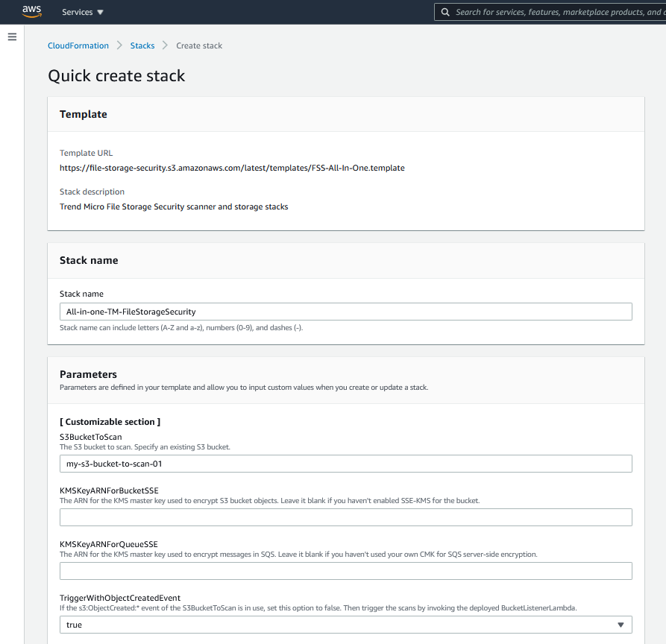Click the services search field
Viewport: 666px width, 644px height.
pyautogui.click(x=556, y=12)
